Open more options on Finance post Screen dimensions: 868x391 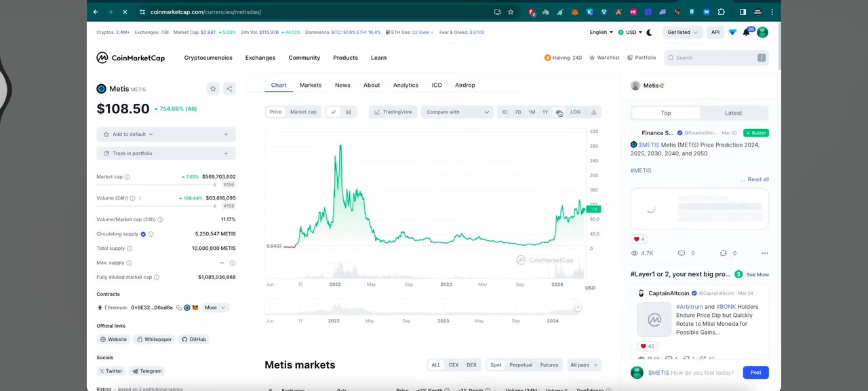click(x=765, y=253)
